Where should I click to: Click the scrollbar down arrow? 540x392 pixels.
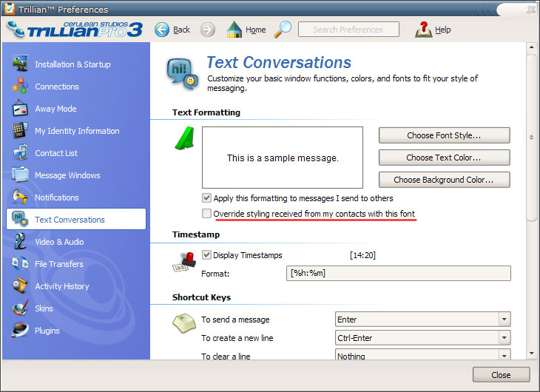pos(532,353)
